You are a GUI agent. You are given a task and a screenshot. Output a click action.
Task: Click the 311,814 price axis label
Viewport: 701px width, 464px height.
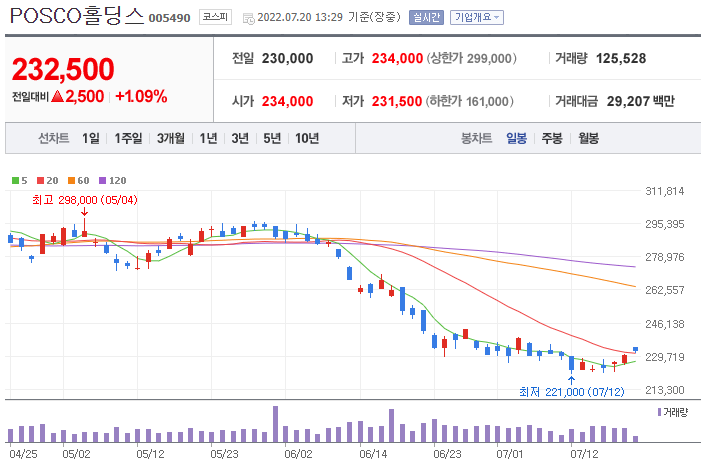(664, 191)
